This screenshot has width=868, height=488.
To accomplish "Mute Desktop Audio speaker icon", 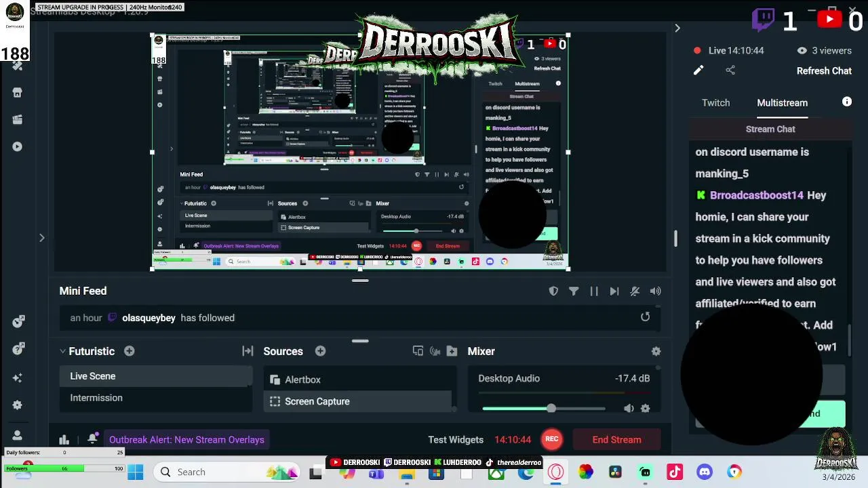I will pyautogui.click(x=629, y=408).
